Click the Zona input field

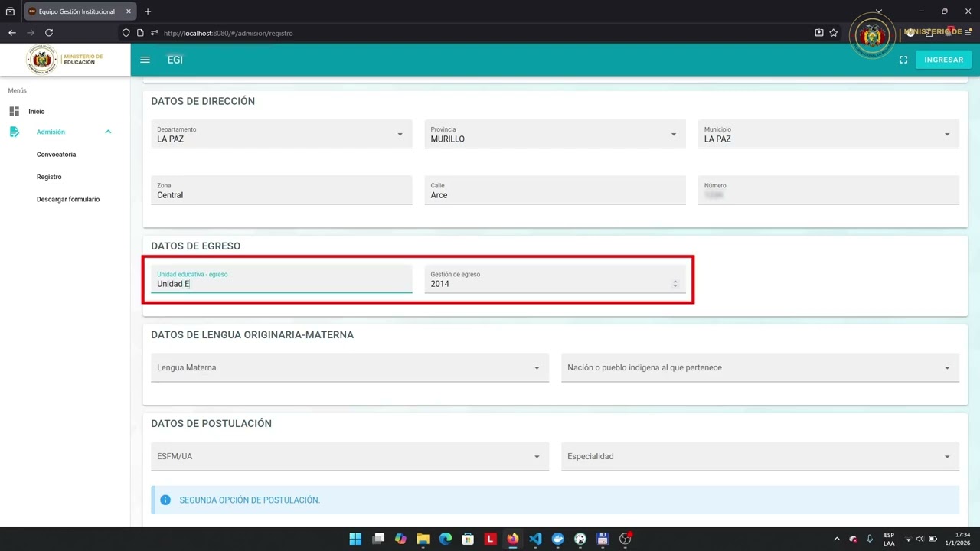(281, 190)
